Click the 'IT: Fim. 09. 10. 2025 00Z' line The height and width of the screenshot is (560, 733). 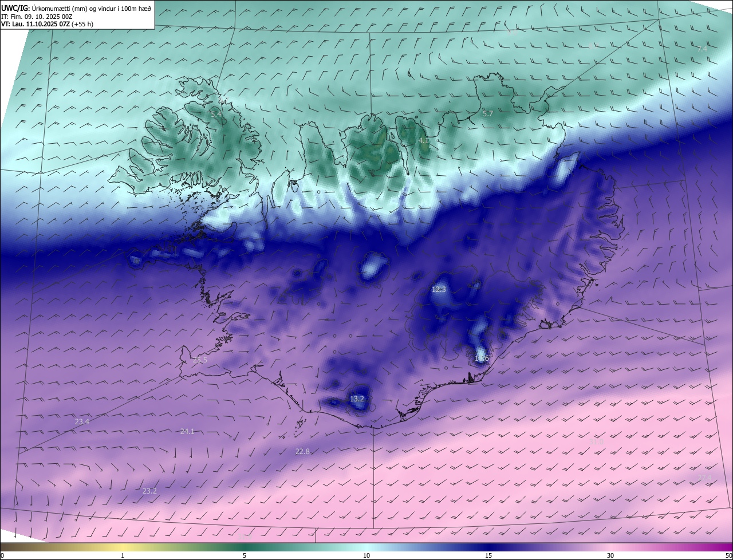pyautogui.click(x=36, y=17)
